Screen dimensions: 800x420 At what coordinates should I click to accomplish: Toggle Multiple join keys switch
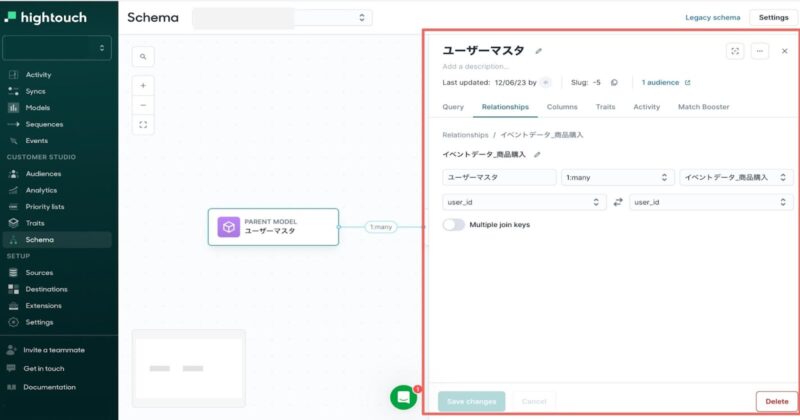[x=454, y=225]
